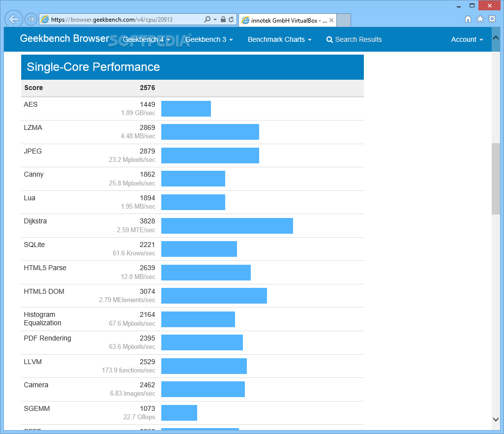Click the Score value 2576

pyautogui.click(x=147, y=88)
